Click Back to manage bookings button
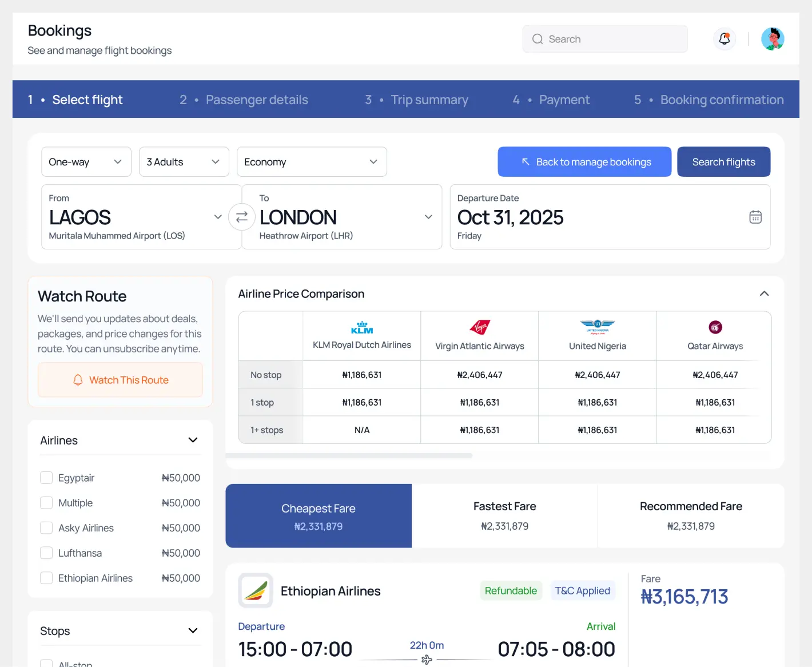812x667 pixels. [x=584, y=162]
